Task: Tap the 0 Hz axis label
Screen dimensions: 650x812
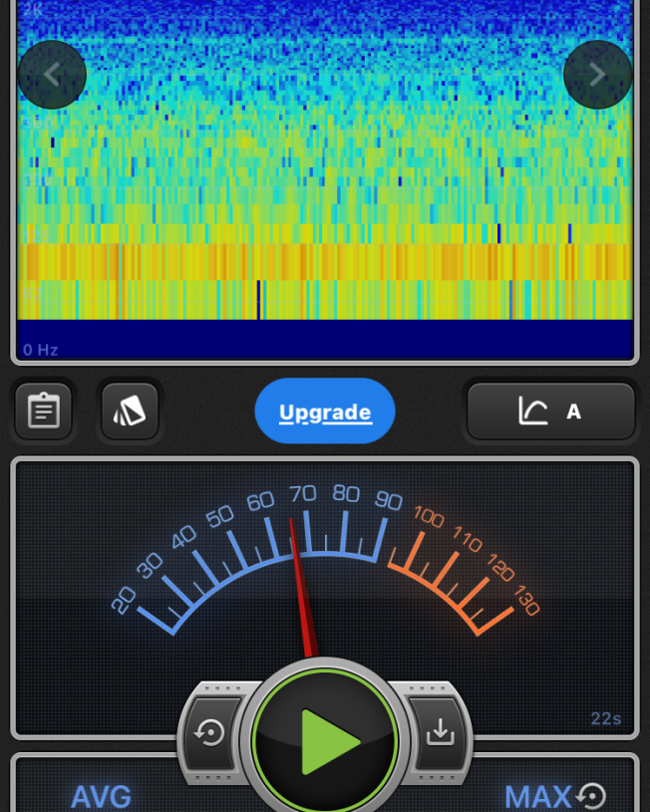Action: coord(41,350)
